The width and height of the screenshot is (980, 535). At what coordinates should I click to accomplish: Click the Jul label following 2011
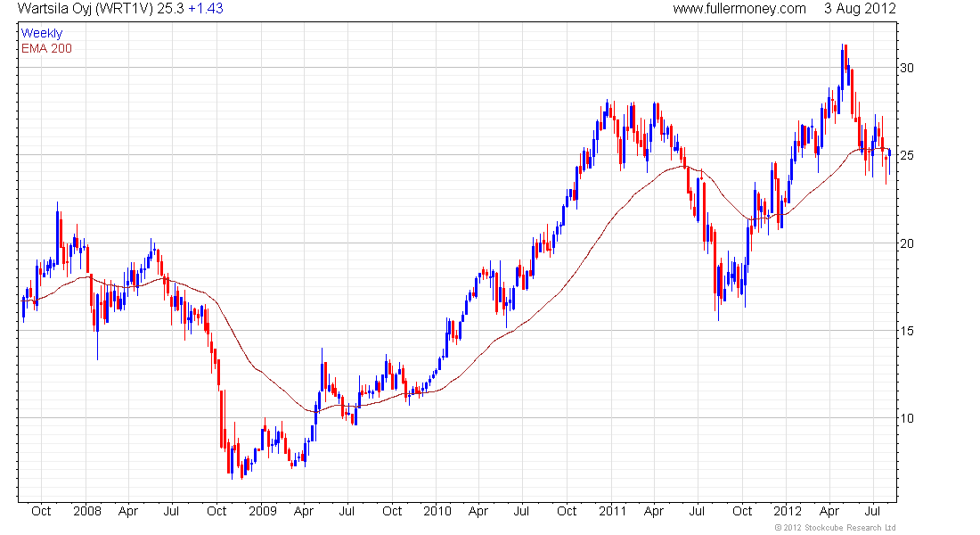(x=697, y=511)
